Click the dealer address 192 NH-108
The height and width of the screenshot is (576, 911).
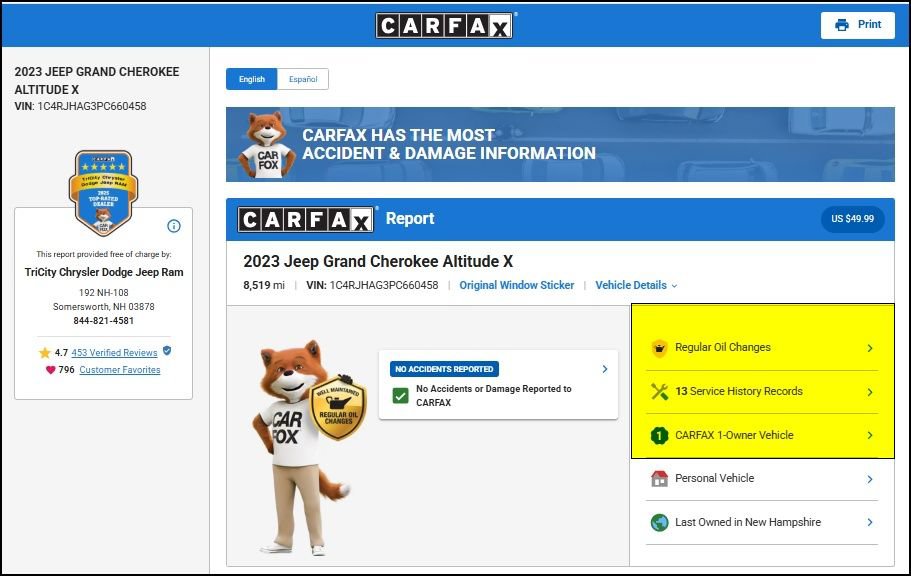(103, 293)
